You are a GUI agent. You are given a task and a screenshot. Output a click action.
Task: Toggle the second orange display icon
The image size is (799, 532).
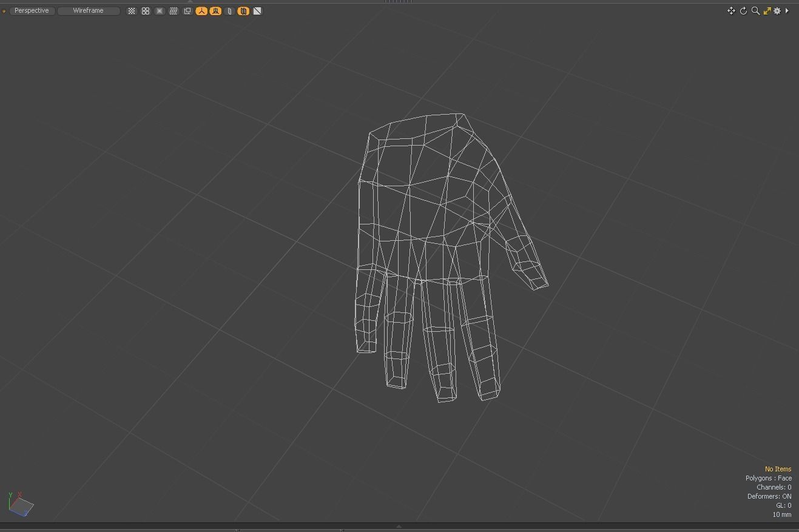(215, 10)
